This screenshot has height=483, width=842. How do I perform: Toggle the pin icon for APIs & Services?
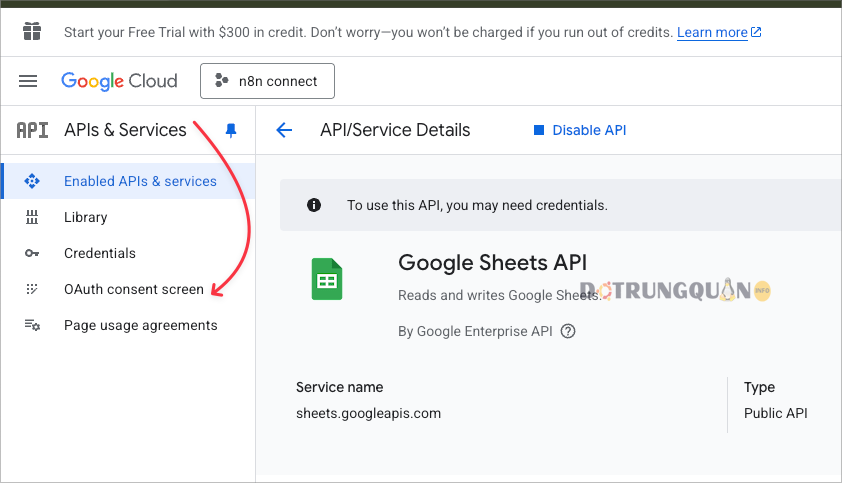coord(231,130)
